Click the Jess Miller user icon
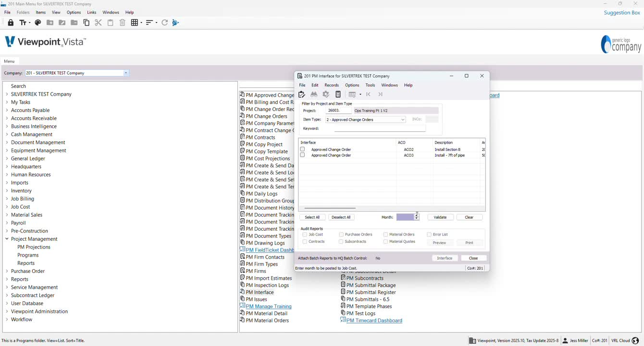 tap(566, 341)
